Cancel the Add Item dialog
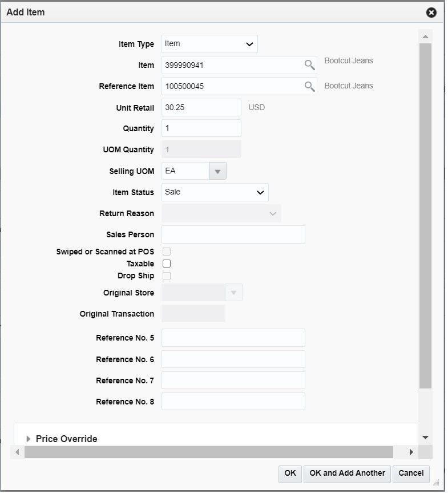Viewport: 448px width, 494px height. 411,474
